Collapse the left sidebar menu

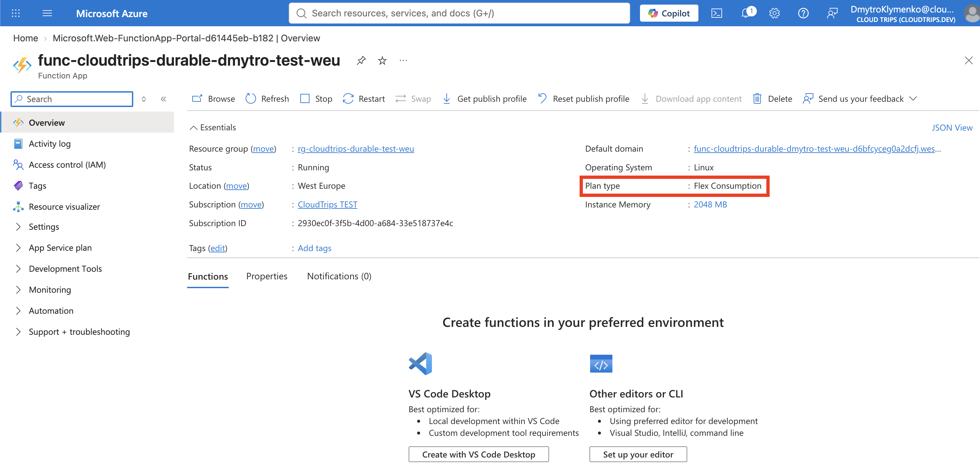(163, 99)
